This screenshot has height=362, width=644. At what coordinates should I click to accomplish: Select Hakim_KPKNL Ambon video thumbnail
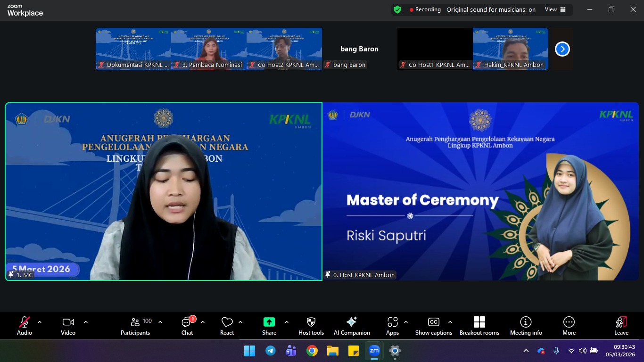click(x=510, y=49)
